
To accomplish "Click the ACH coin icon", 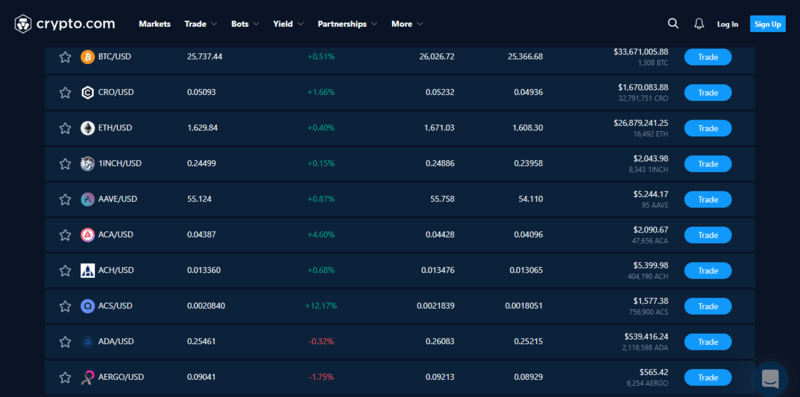I will tap(88, 270).
